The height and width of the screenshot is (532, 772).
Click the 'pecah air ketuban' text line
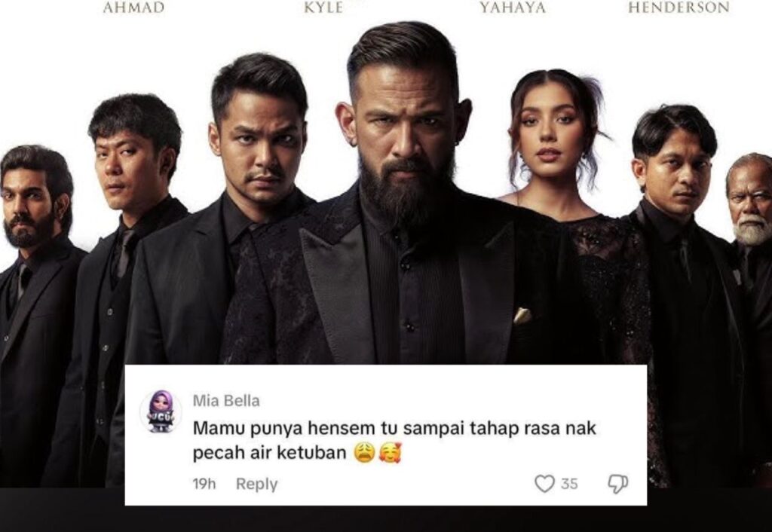pyautogui.click(x=269, y=453)
